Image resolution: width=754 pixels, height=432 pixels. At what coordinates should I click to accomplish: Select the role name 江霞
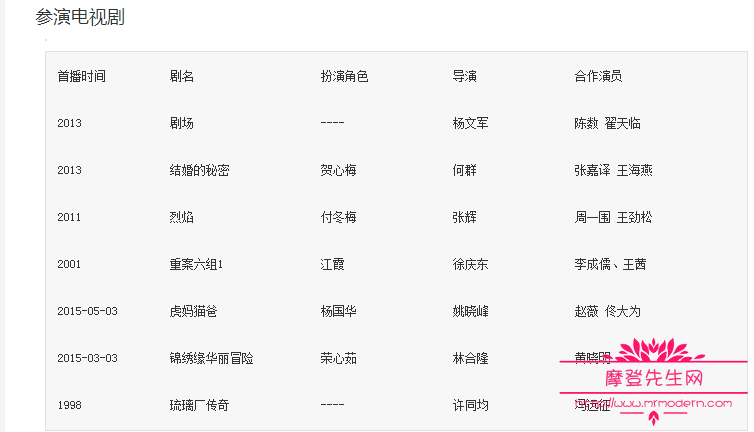[x=332, y=264]
